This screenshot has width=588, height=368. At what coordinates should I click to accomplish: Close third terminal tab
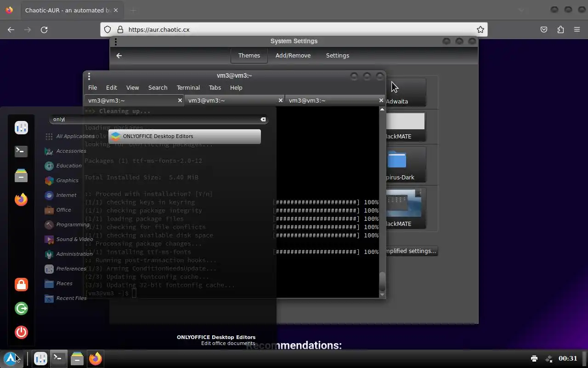[x=381, y=100]
